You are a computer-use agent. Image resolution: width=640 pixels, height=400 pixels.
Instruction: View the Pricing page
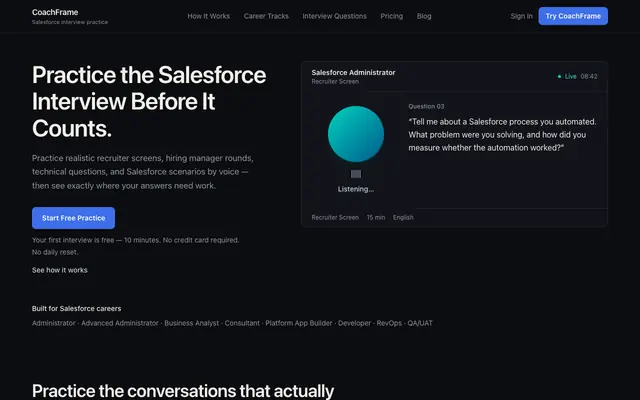391,16
